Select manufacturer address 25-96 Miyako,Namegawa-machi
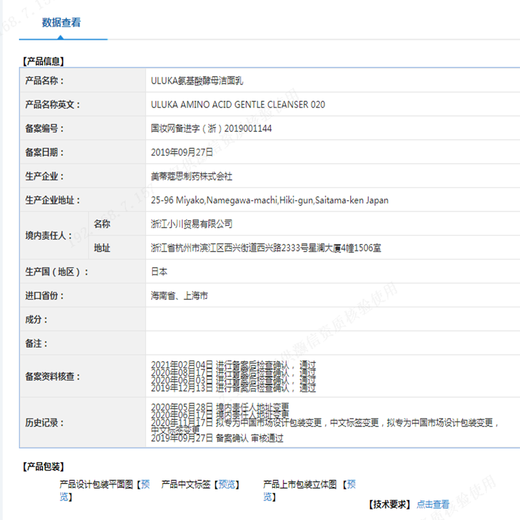Screen dimensions: 520x520 [270, 200]
